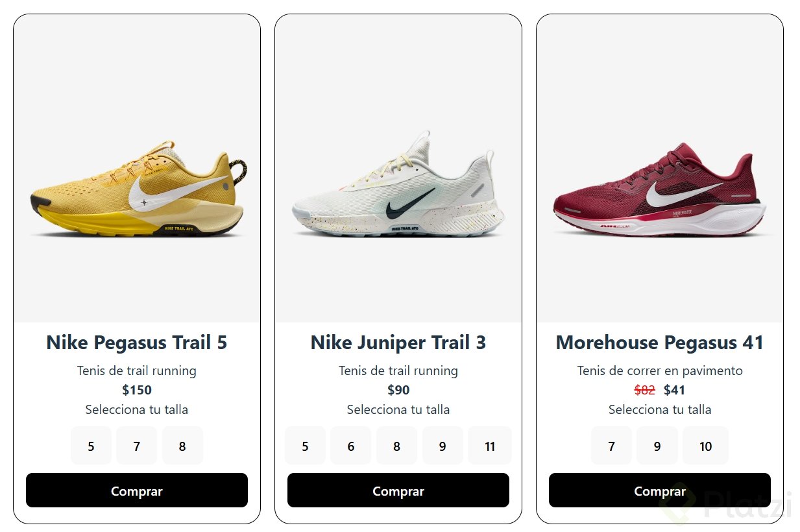This screenshot has height=532, width=800.
Task: Click the Morehouse Pegasus 41 title
Action: pyautogui.click(x=660, y=343)
